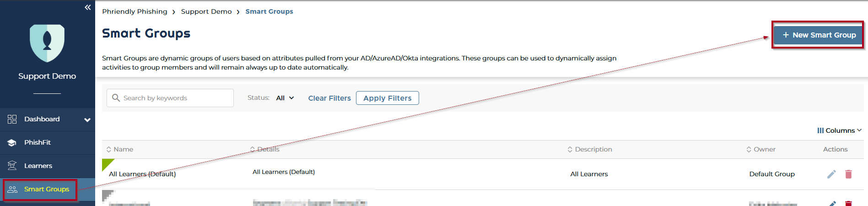Click the Clear Filters link
868x206 pixels.
329,98
